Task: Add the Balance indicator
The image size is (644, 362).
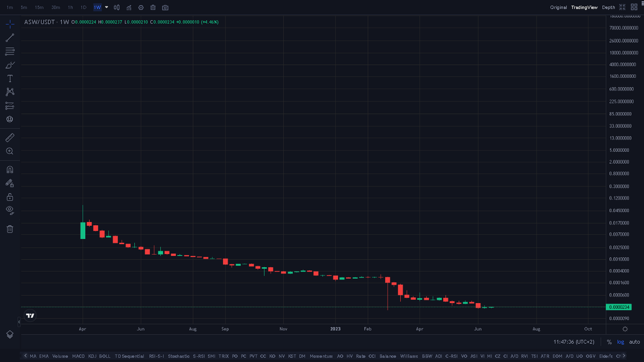Action: 387,356
